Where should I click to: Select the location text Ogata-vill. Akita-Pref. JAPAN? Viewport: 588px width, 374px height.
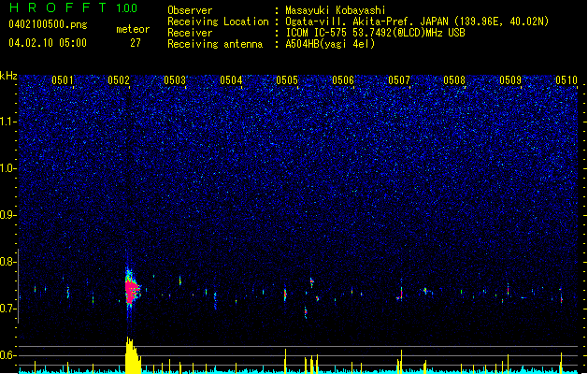366,22
